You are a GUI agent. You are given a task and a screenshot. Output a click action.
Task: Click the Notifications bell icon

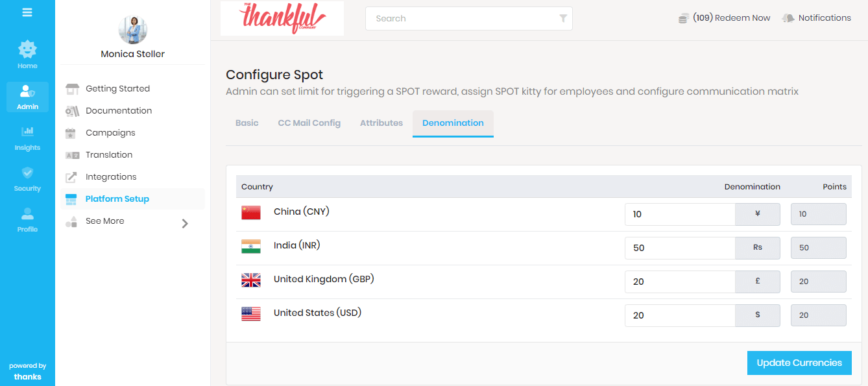point(788,18)
